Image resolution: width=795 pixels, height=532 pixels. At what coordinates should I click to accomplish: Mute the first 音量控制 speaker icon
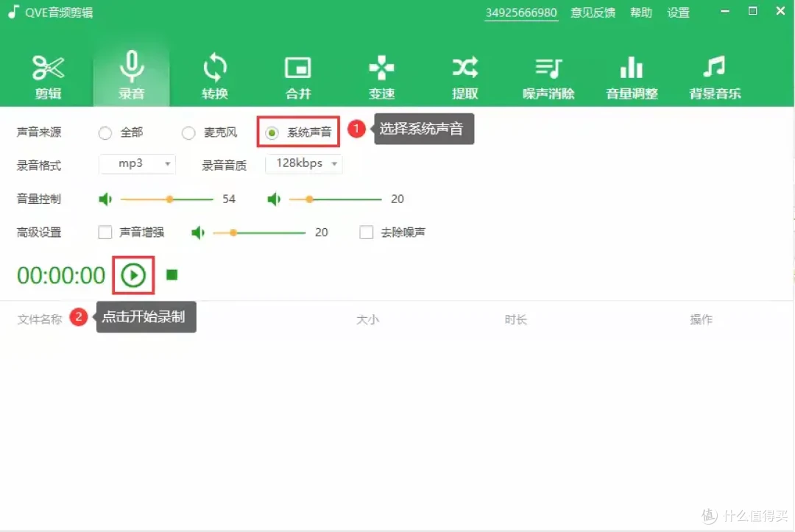[105, 199]
